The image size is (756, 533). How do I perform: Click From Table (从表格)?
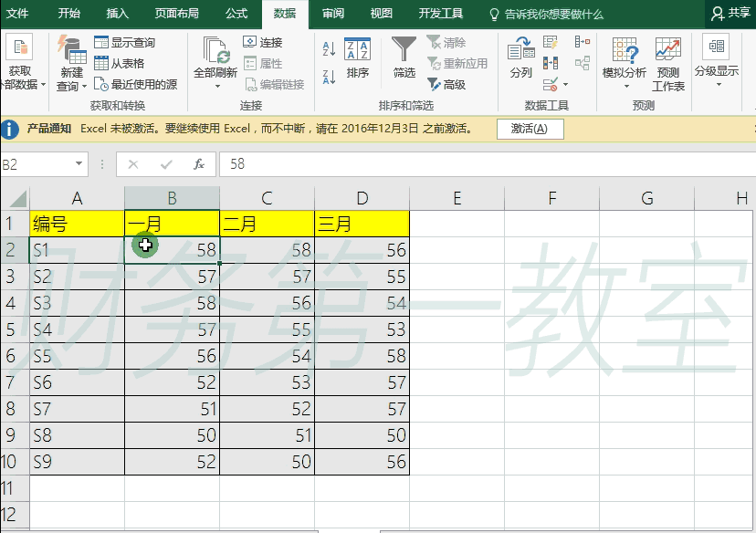119,63
